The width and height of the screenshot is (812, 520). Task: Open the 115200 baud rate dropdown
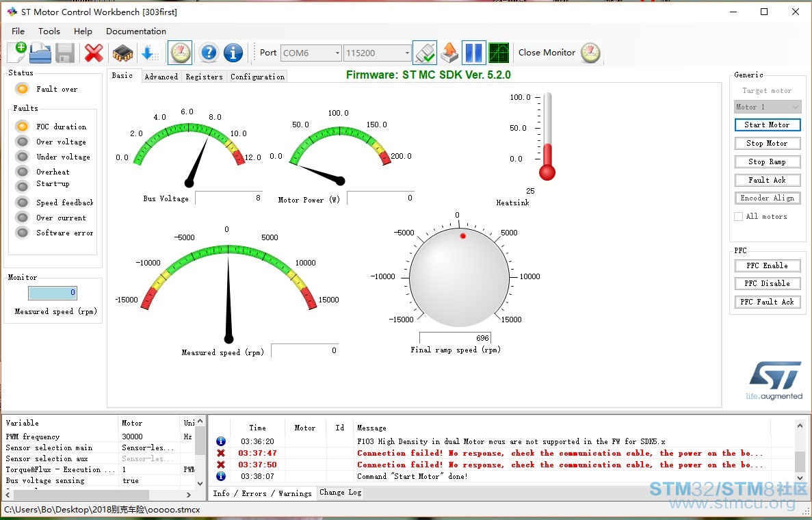407,53
